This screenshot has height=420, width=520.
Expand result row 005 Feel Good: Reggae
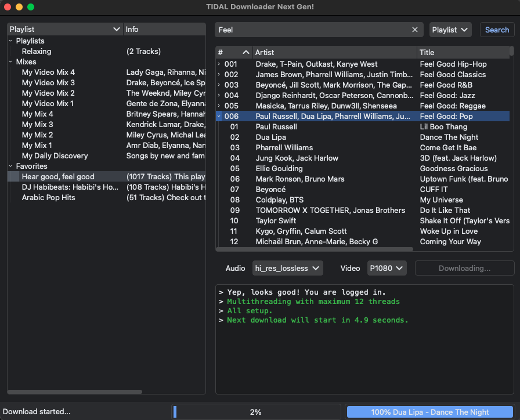(219, 106)
